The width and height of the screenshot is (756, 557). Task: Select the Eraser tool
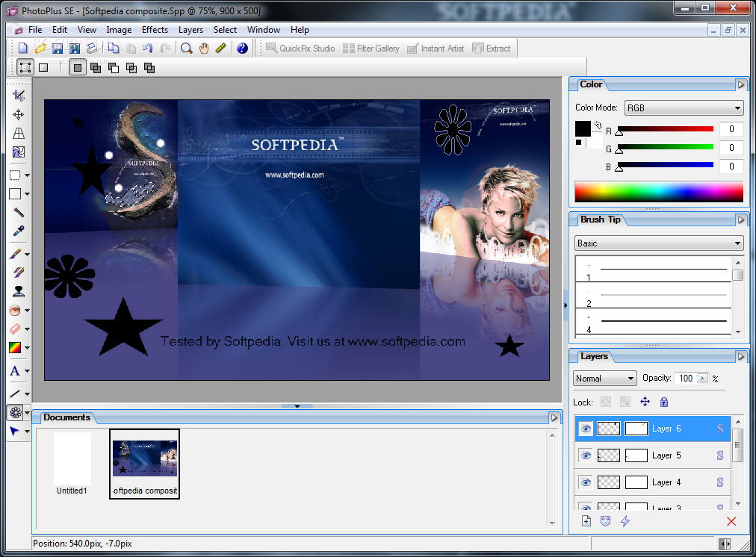coord(16,329)
